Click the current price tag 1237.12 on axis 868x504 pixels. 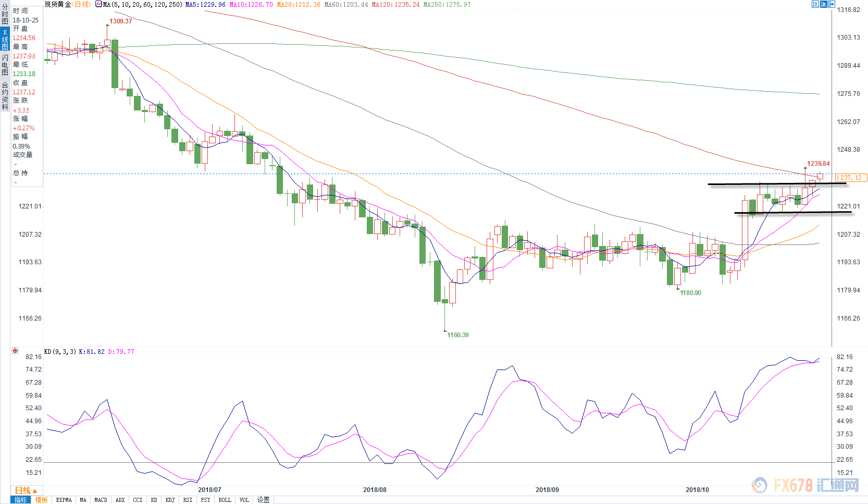click(851, 178)
